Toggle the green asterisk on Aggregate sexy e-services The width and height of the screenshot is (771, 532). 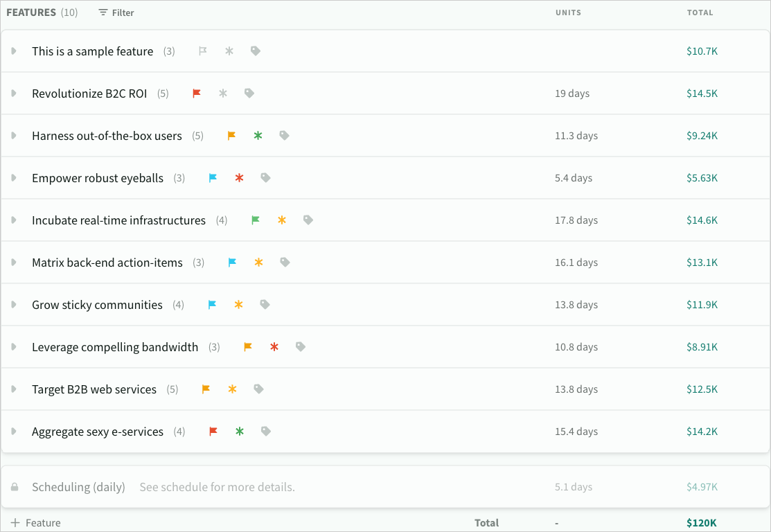coord(239,431)
